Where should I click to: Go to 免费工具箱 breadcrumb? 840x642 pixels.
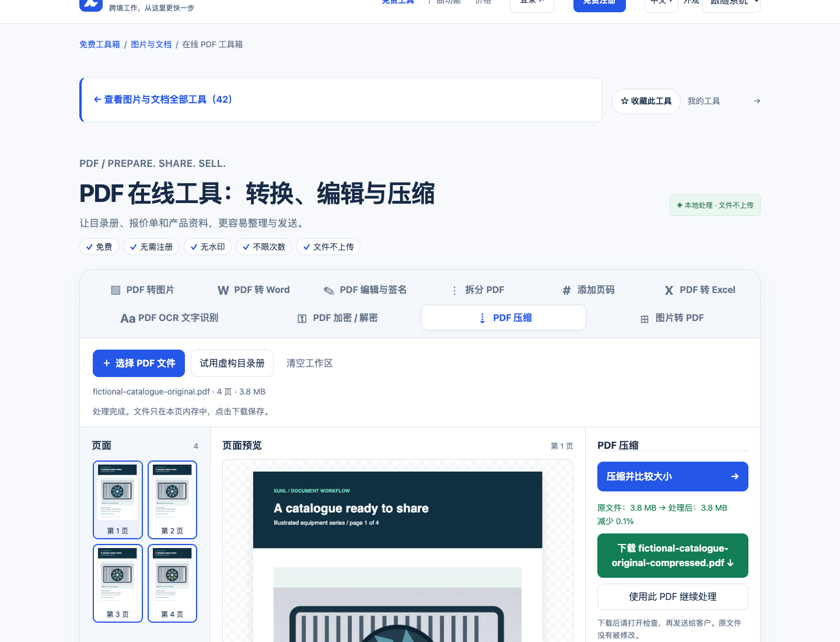pos(100,44)
